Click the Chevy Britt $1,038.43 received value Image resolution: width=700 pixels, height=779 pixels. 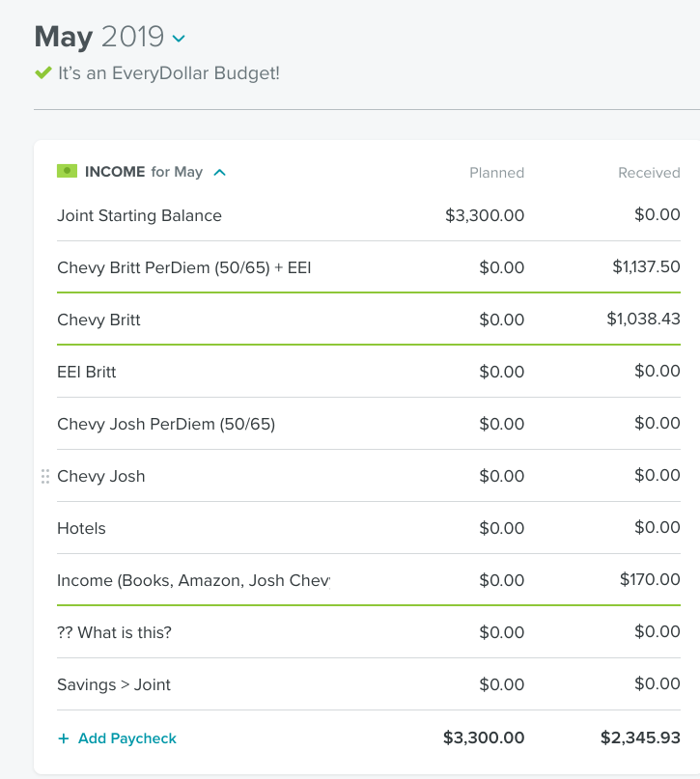point(643,319)
